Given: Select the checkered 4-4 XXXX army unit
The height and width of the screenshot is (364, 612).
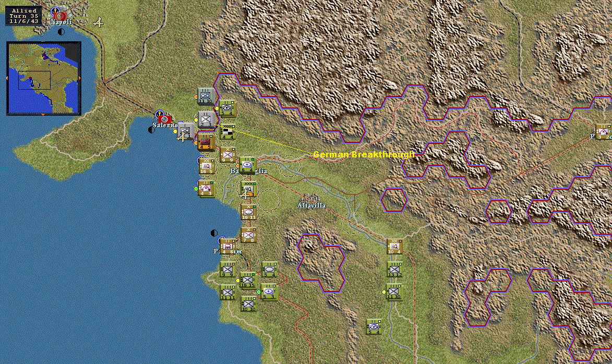Looking at the screenshot, I should [227, 131].
